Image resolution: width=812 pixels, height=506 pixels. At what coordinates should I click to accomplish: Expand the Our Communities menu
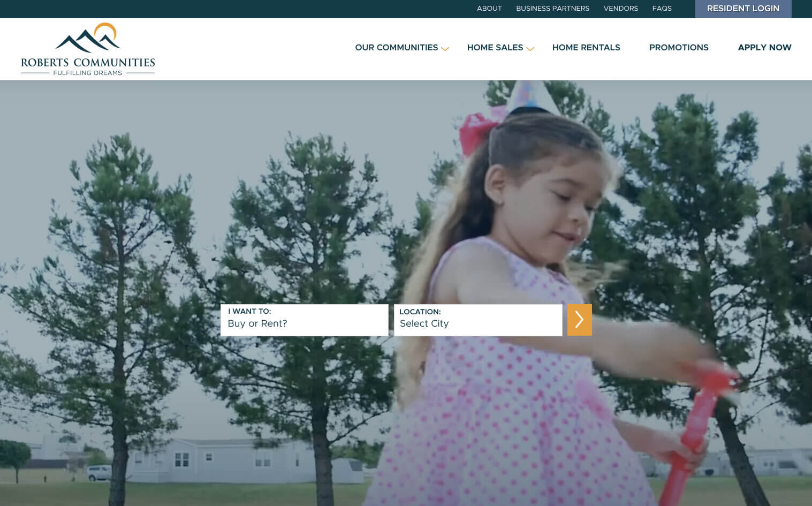(x=396, y=48)
